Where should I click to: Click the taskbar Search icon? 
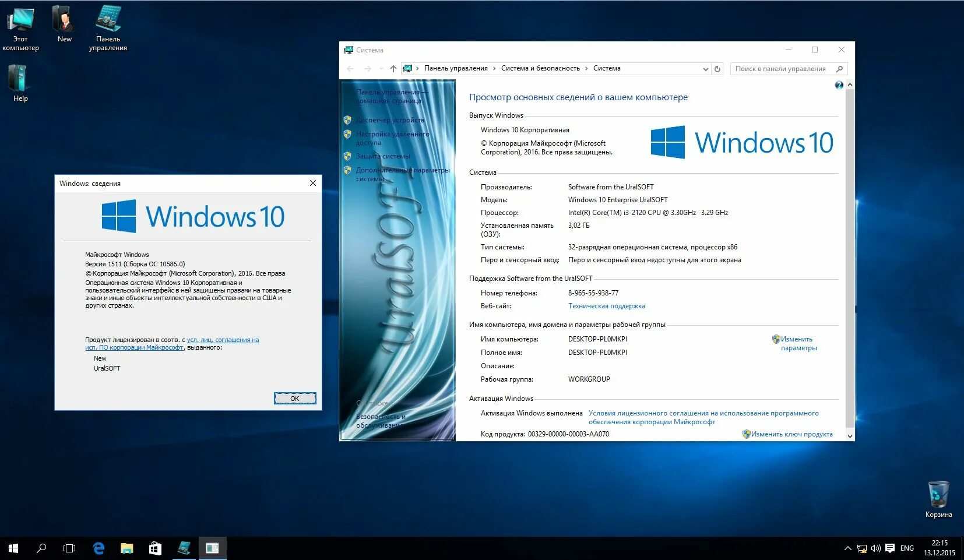pyautogui.click(x=41, y=548)
